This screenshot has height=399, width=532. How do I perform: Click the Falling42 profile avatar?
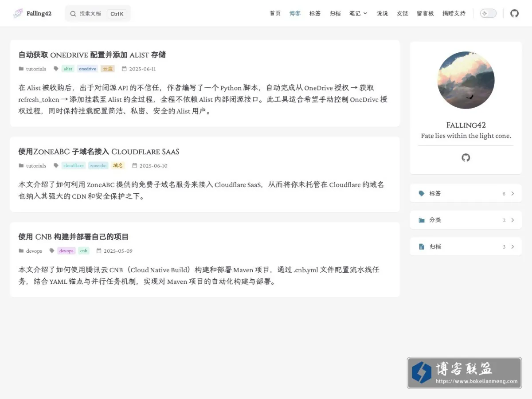[465, 80]
